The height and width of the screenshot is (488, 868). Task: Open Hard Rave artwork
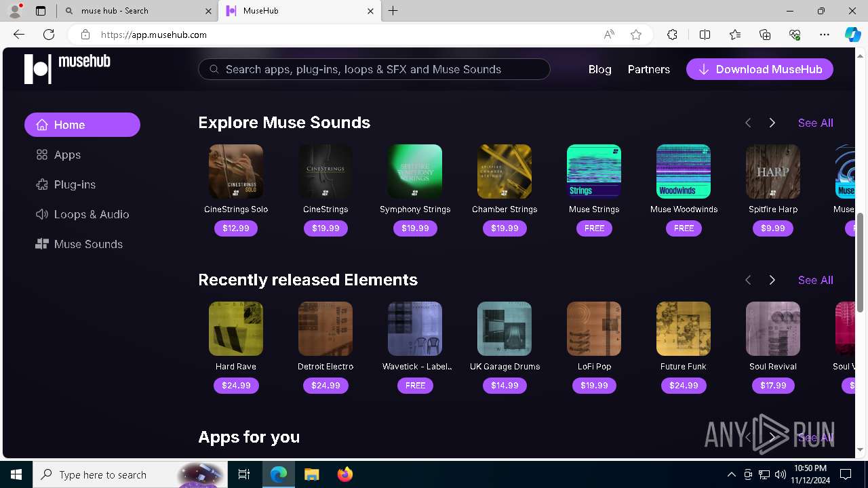tap(236, 329)
